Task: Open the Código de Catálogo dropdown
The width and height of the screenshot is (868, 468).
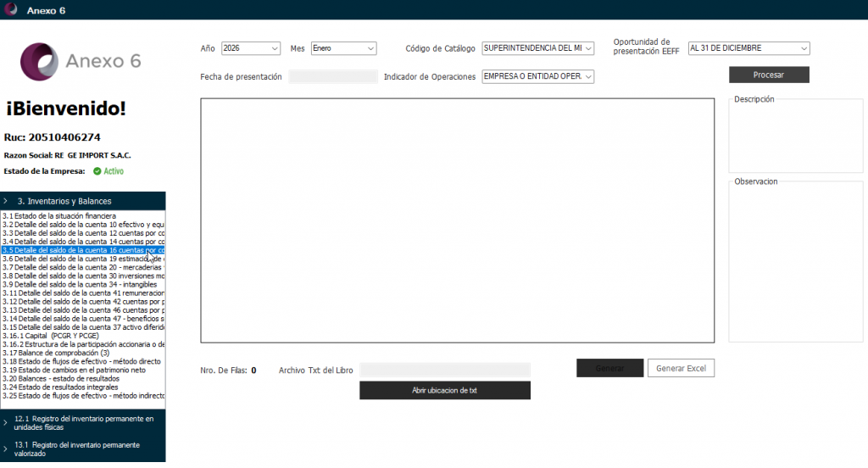Action: (x=538, y=48)
